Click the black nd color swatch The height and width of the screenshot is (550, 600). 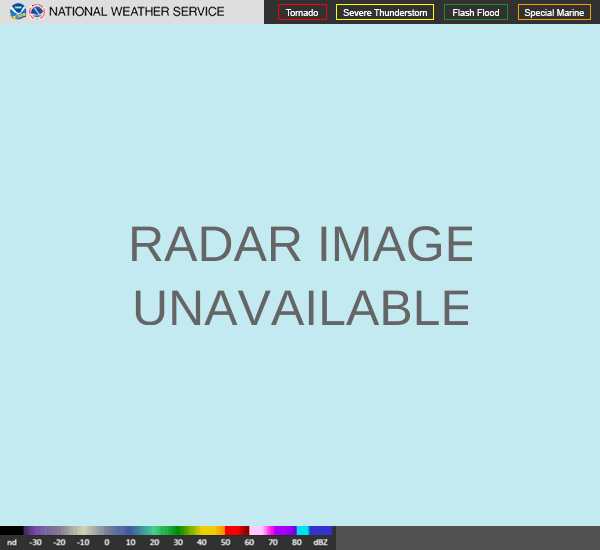tap(12, 530)
